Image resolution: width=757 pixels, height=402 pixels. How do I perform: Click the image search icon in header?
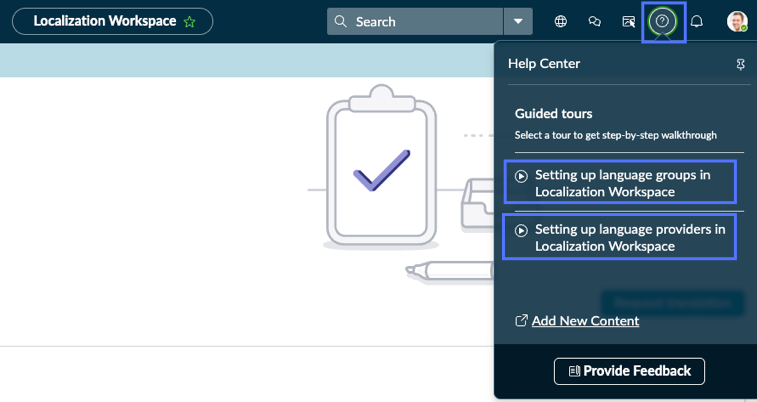click(629, 21)
